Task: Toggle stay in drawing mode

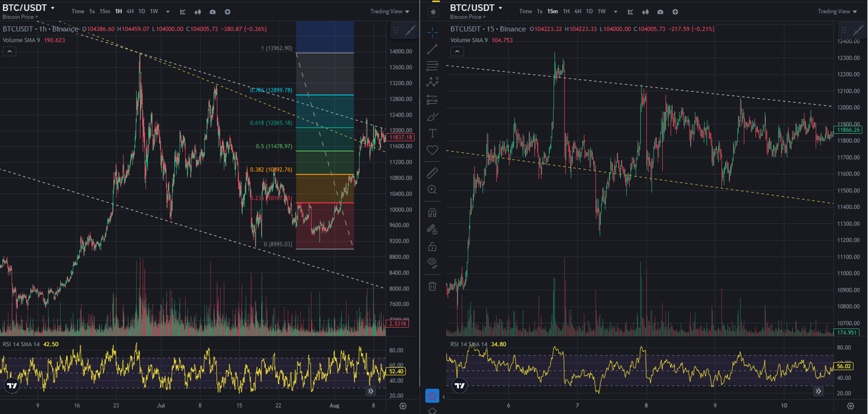Action: tap(433, 229)
